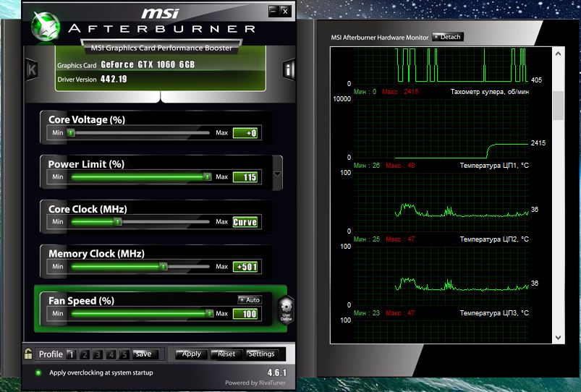The width and height of the screenshot is (581, 392).
Task: Click the Memory Clock slider handle
Action: (x=164, y=266)
